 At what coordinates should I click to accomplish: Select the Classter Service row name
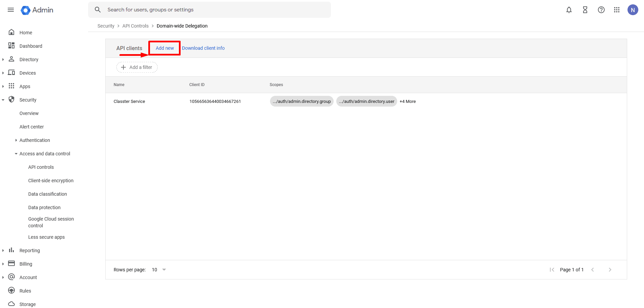129,101
